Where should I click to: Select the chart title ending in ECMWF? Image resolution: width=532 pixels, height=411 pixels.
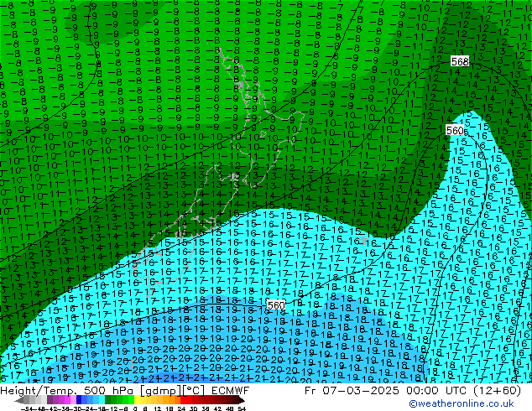[x=124, y=390]
